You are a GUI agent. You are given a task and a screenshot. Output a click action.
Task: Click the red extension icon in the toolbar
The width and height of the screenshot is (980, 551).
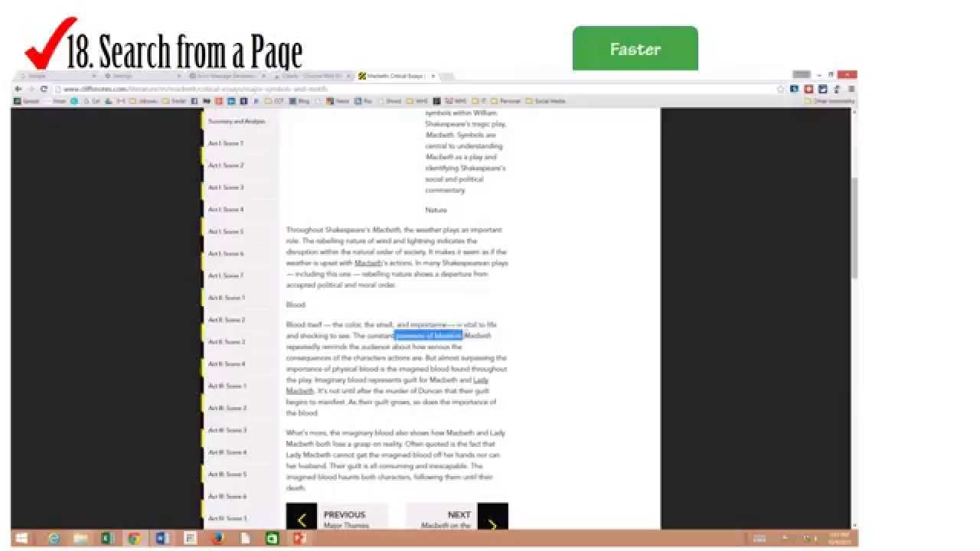pyautogui.click(x=808, y=89)
